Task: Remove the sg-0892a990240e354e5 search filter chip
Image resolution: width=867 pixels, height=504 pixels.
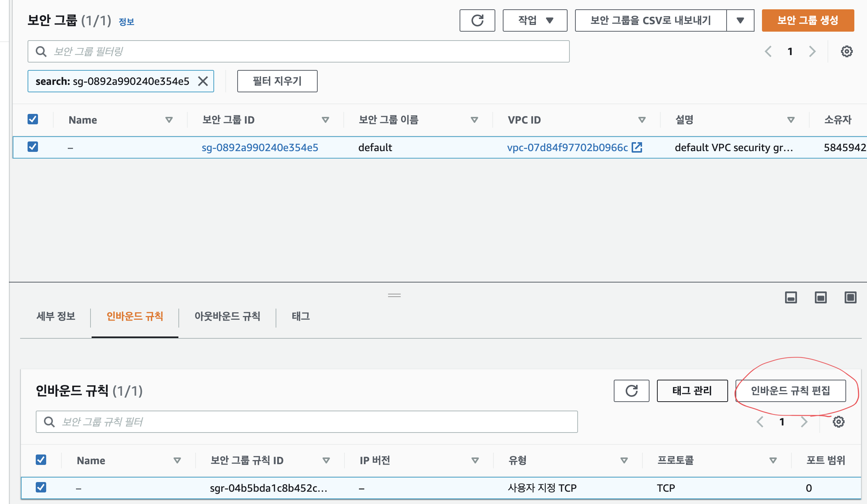Action: coord(203,81)
